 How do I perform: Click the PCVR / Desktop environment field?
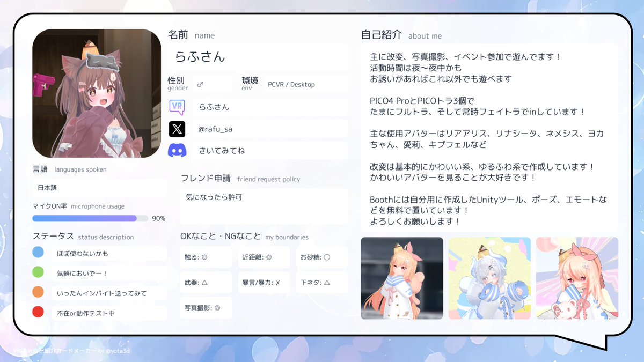306,84
